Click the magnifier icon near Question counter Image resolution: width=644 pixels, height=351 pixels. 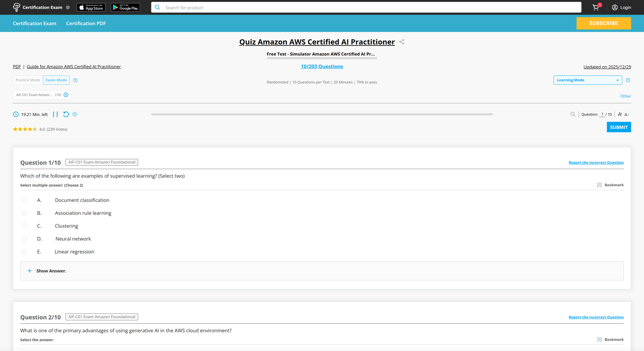click(x=573, y=114)
